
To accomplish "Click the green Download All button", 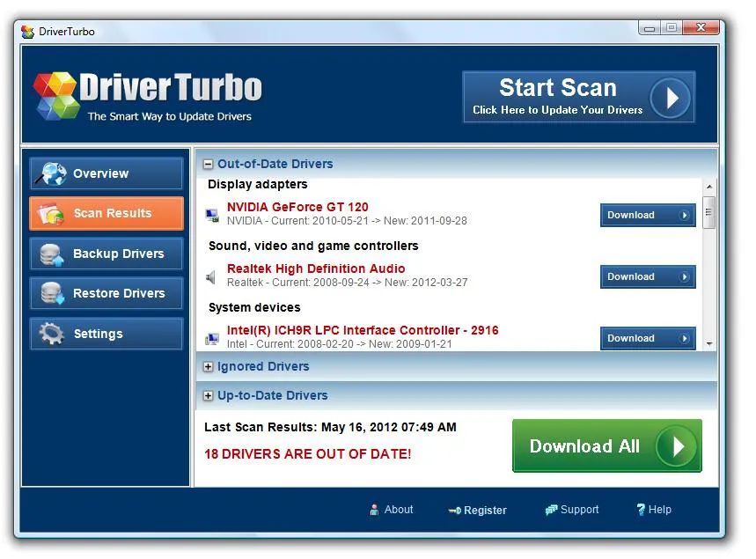I will (x=606, y=446).
